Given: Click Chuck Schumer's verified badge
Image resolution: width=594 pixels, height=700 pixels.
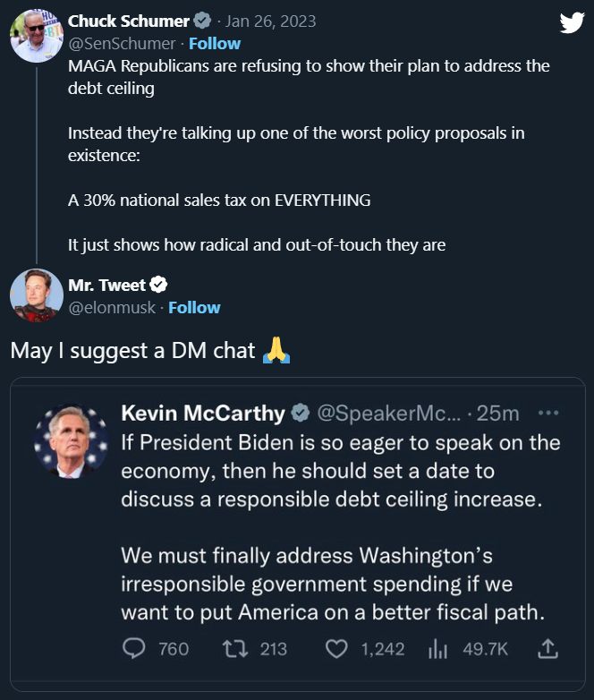Looking at the screenshot, I should (x=205, y=21).
